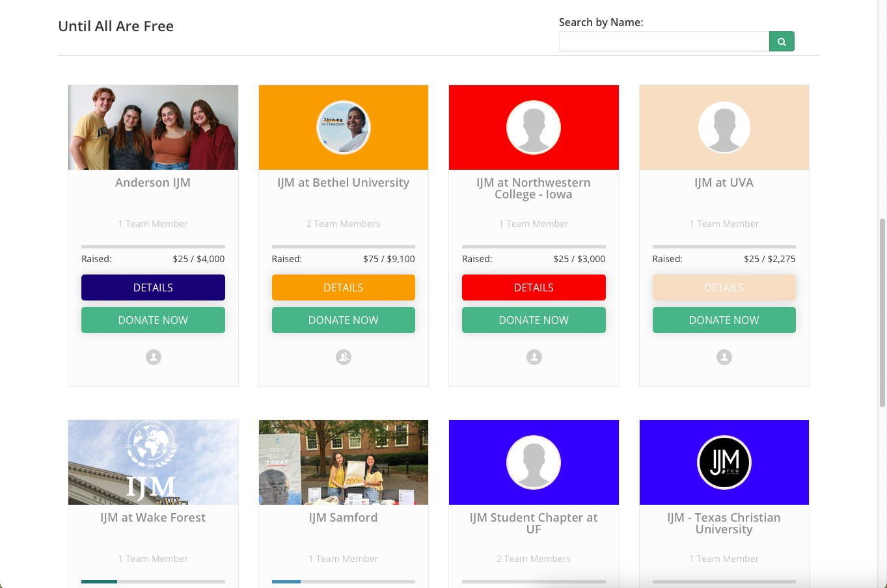Click the page vertical scrollbar

(x=882, y=312)
